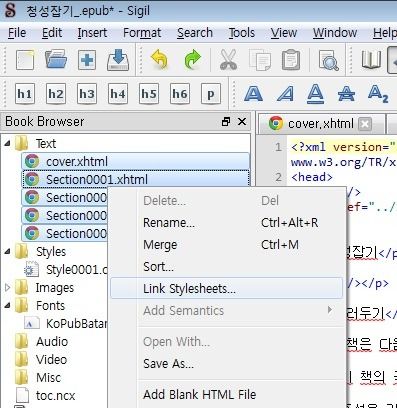This screenshot has width=397, height=408.
Task: Open the Help menu
Action: [x=384, y=33]
